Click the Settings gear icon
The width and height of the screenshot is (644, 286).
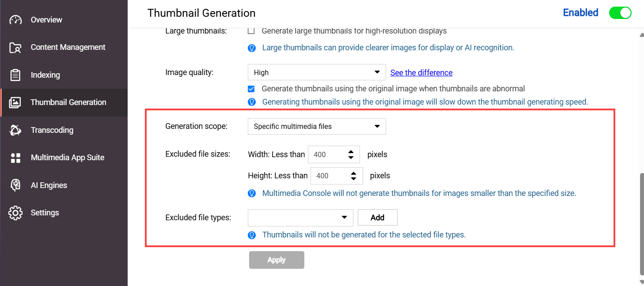click(x=15, y=212)
